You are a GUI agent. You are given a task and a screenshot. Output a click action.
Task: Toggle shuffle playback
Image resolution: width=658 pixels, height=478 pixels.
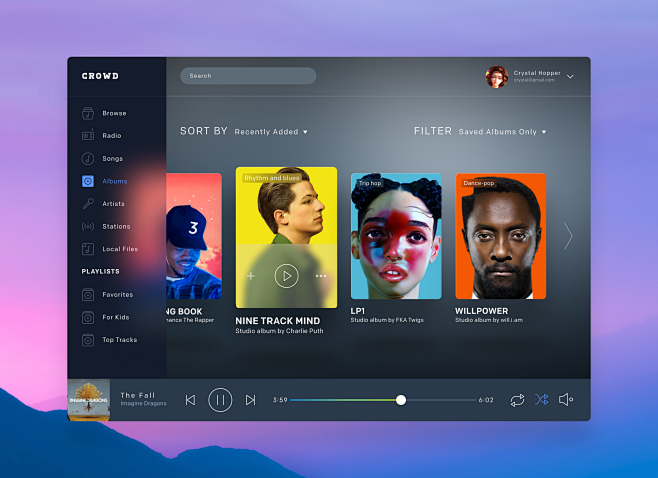pos(542,400)
